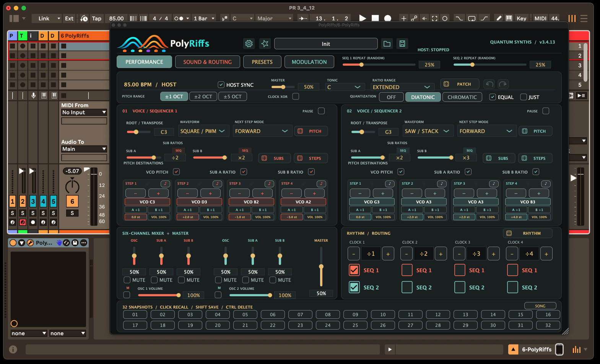Click the info icon at bottom-left of Ableton
Screen dimensions: 600x364
[13, 349]
